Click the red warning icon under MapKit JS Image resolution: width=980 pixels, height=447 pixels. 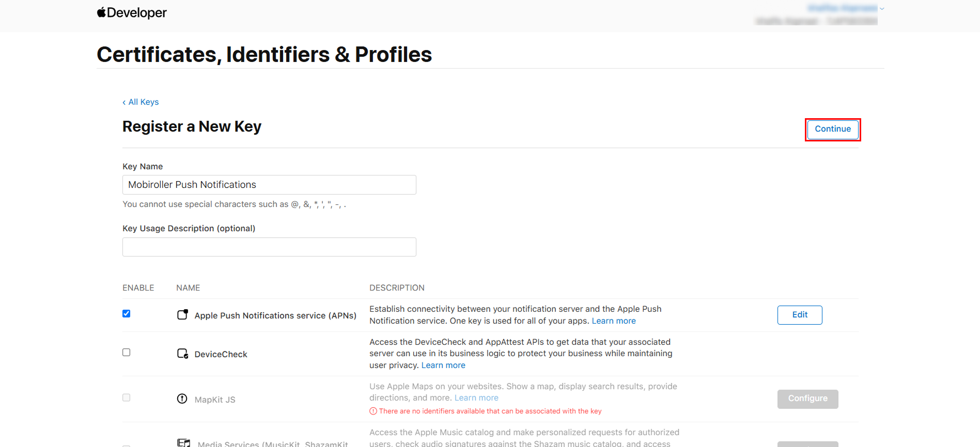pyautogui.click(x=373, y=411)
